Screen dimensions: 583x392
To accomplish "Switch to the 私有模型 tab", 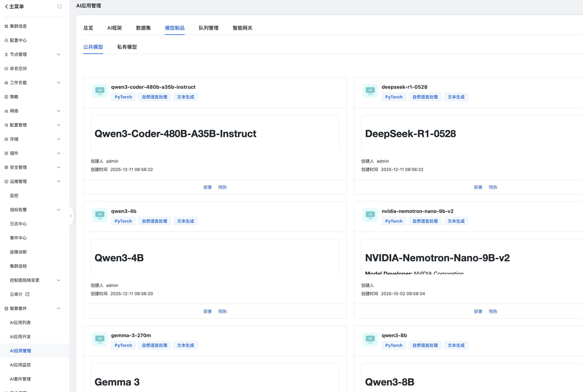I will pyautogui.click(x=127, y=47).
